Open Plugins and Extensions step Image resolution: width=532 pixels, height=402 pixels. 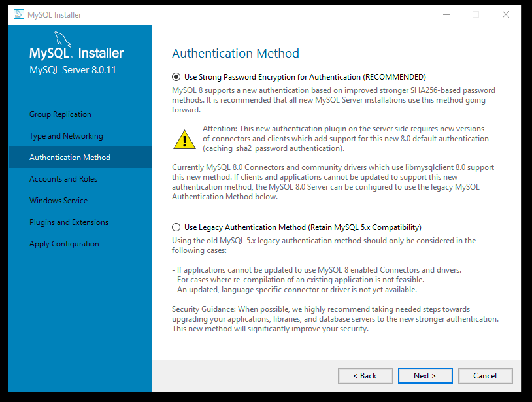click(x=69, y=222)
